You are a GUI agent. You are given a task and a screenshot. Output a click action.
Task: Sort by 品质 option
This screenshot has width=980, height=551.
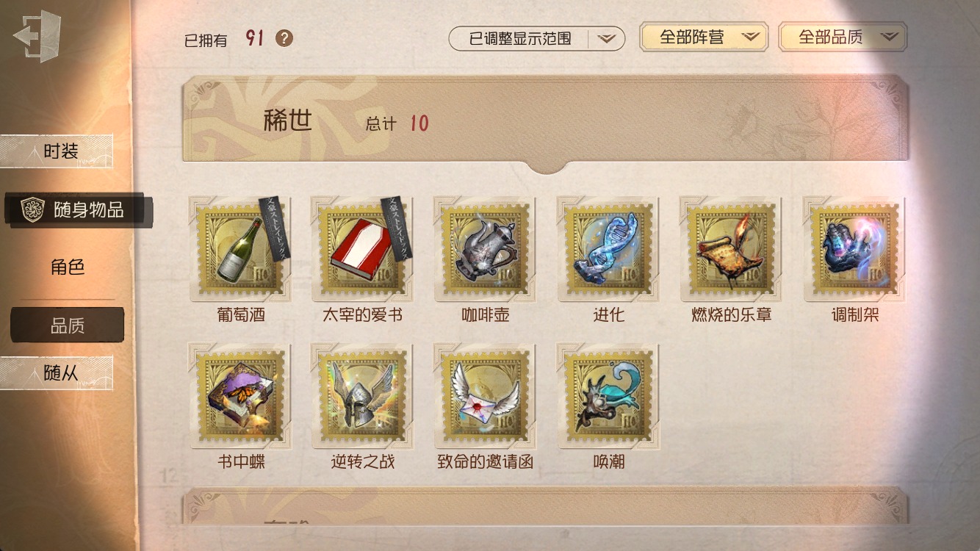coord(68,325)
